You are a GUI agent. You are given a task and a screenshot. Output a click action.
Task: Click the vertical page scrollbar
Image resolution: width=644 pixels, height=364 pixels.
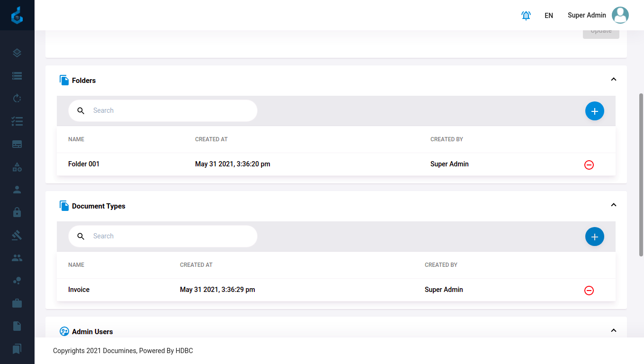(641, 175)
